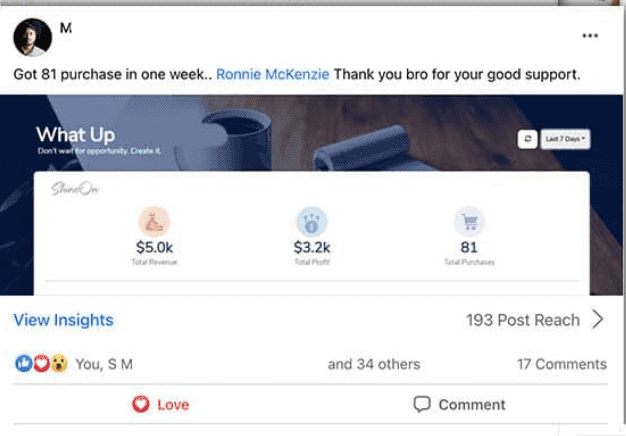Click the red heart reaction icon in summary
Screen dimensions: 626x436
(41, 364)
